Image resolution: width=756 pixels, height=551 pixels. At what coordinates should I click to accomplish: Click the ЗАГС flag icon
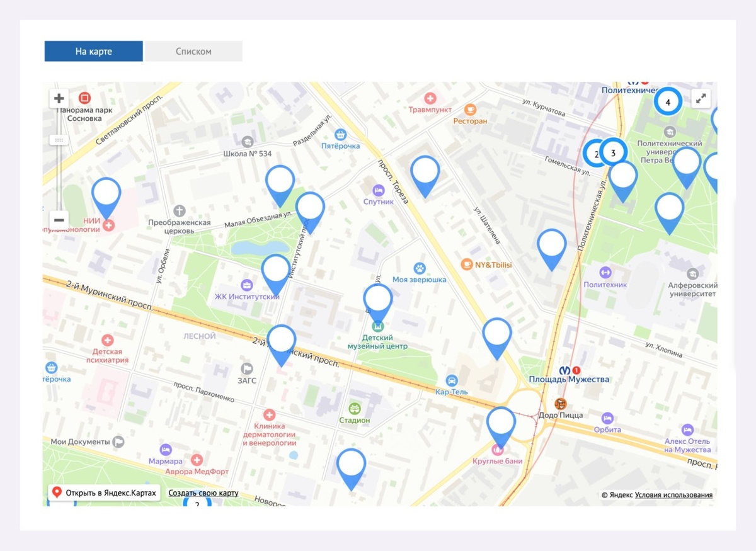247,368
